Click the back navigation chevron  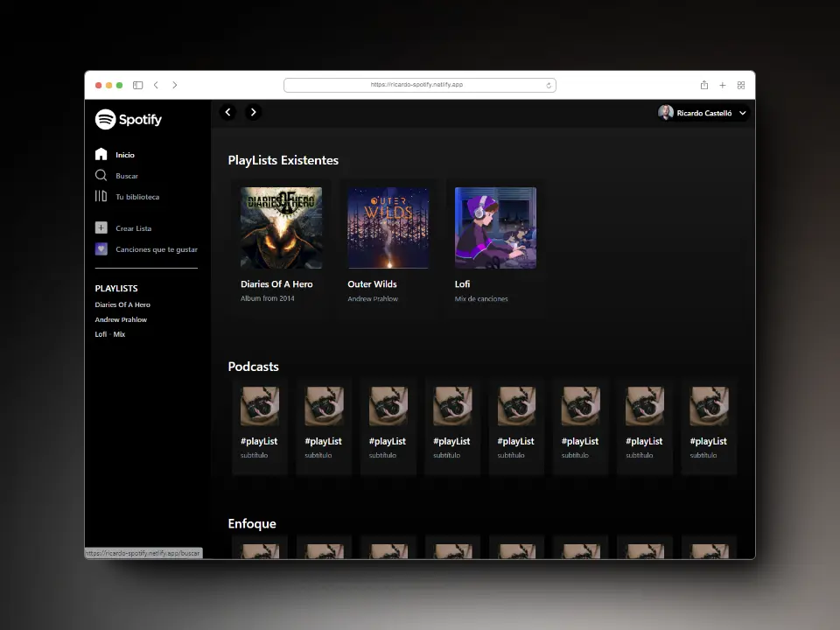[228, 112]
